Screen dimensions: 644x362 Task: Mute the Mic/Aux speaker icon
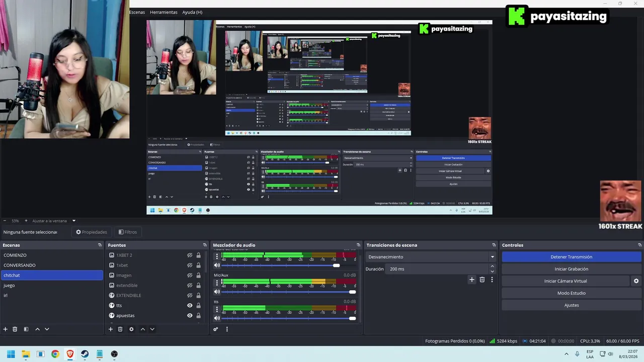[217, 292]
